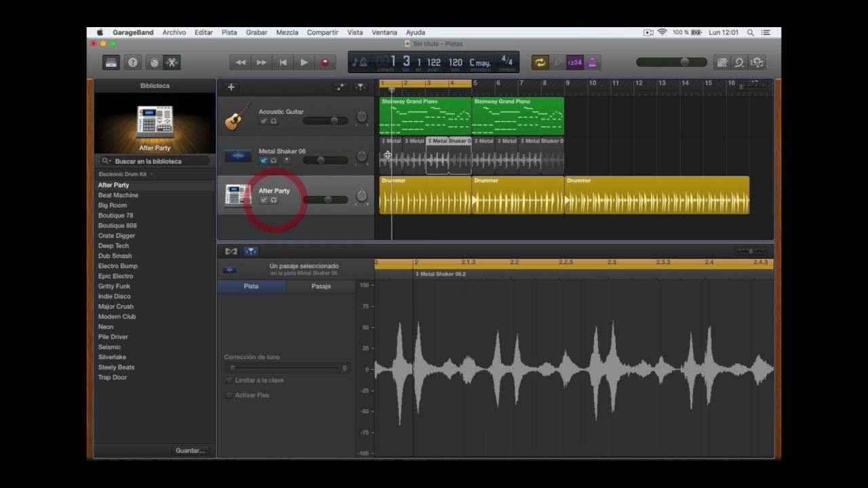
Task: Open the Quick Help question mark button
Action: [x=133, y=62]
